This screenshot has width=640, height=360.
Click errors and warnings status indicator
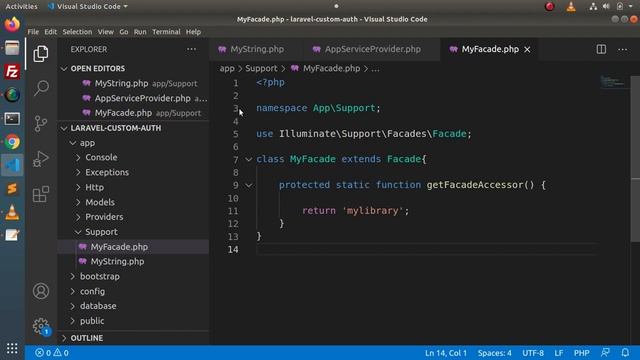point(52,353)
